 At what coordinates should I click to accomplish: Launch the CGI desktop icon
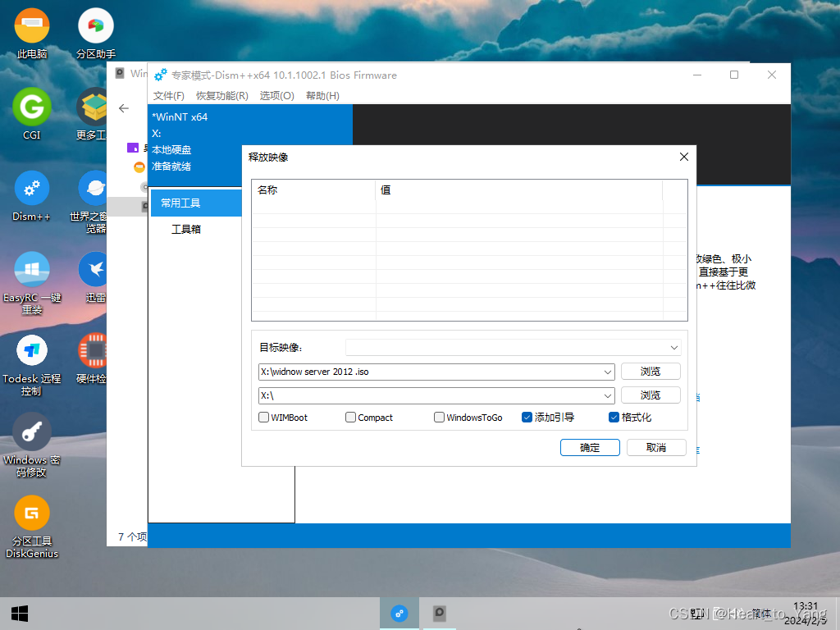[x=32, y=107]
